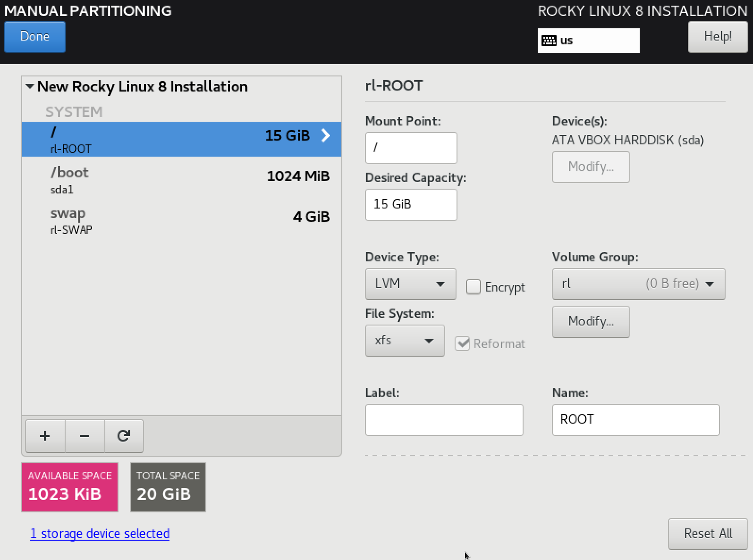Click Reset All button
The width and height of the screenshot is (753, 560).
click(708, 534)
